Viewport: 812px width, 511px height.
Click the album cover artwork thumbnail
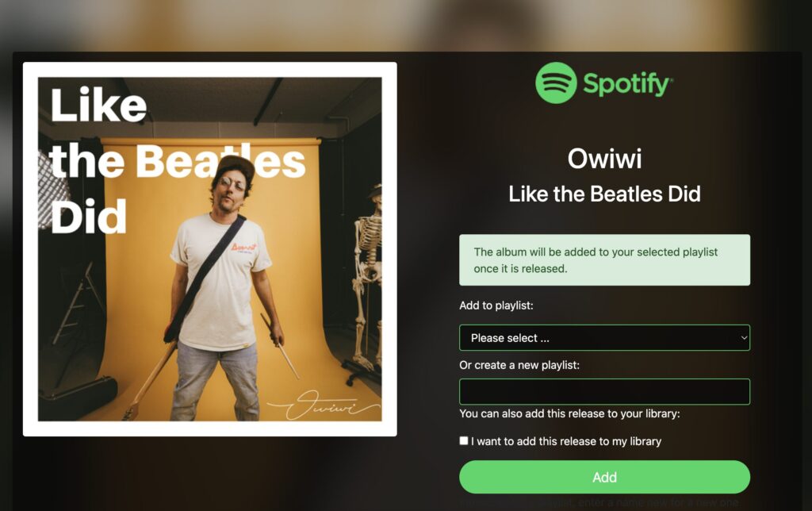[x=209, y=249]
